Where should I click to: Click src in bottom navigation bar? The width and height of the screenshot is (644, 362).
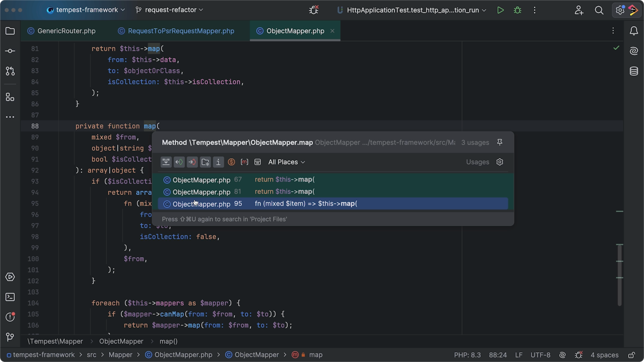pyautogui.click(x=91, y=355)
